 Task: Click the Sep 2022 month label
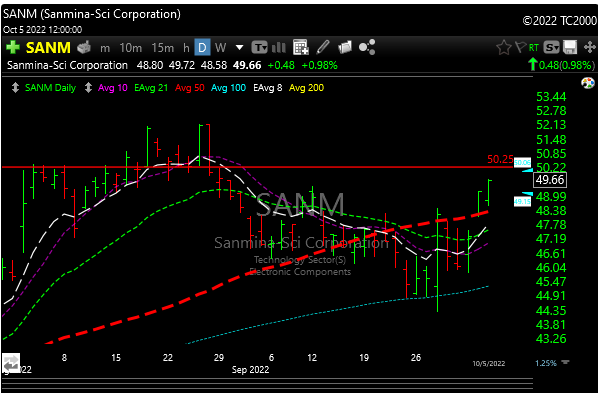click(x=250, y=370)
